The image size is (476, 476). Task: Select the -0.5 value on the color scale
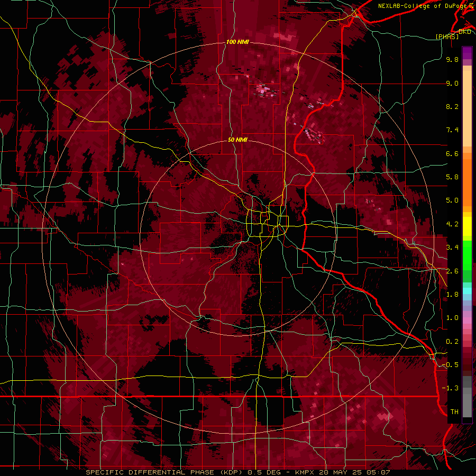[x=450, y=365]
